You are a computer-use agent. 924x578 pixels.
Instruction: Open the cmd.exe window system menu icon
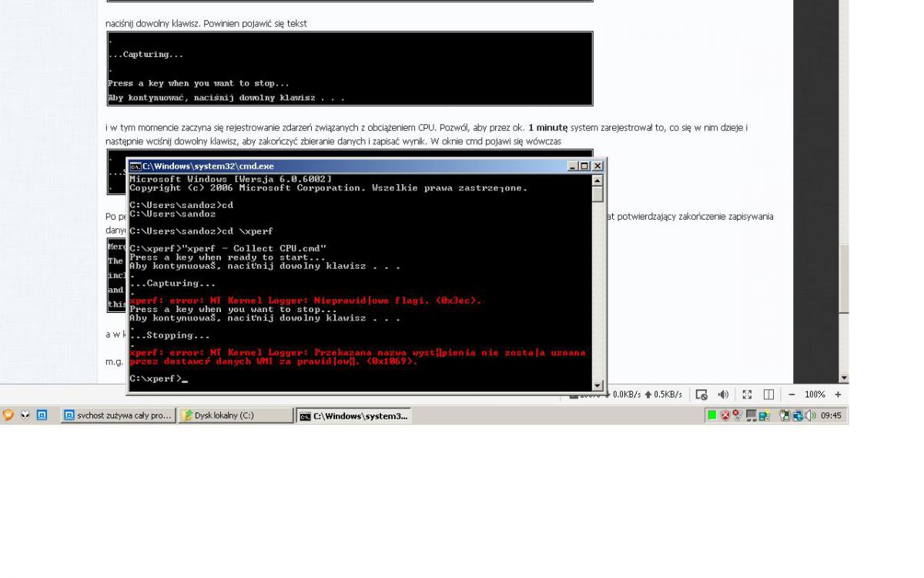pyautogui.click(x=135, y=166)
